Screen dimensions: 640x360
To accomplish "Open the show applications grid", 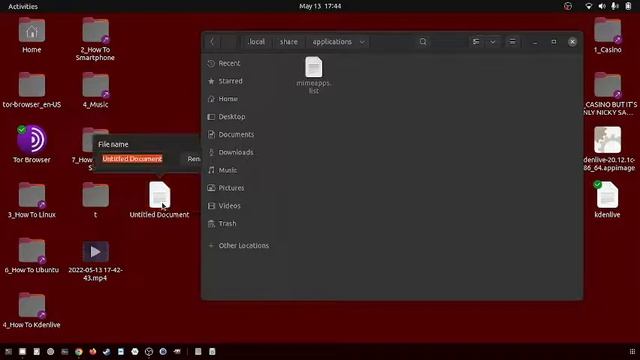I will tap(632, 351).
